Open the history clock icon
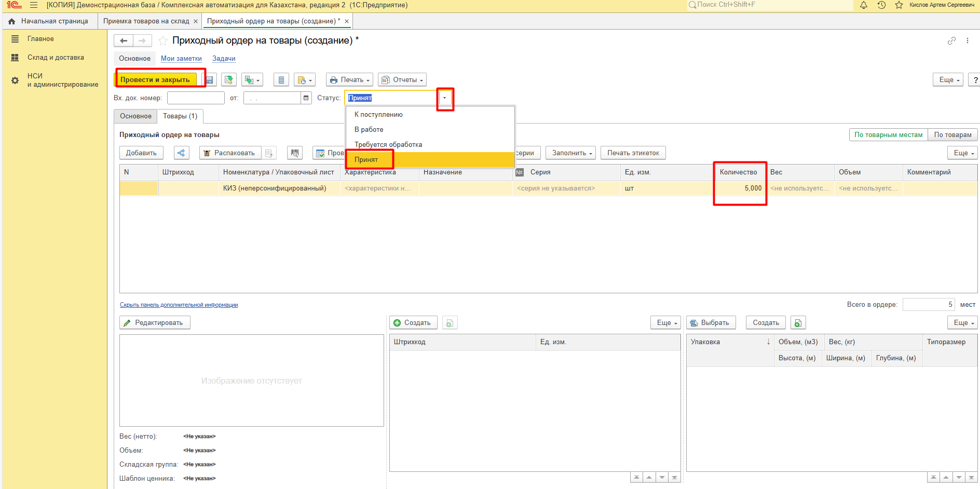Screen dimensions: 980x489 click(x=881, y=5)
